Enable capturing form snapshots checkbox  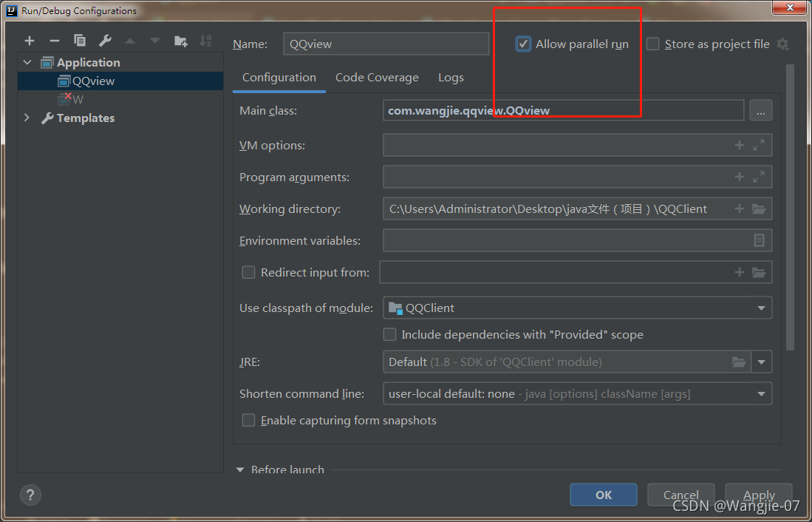coord(248,420)
